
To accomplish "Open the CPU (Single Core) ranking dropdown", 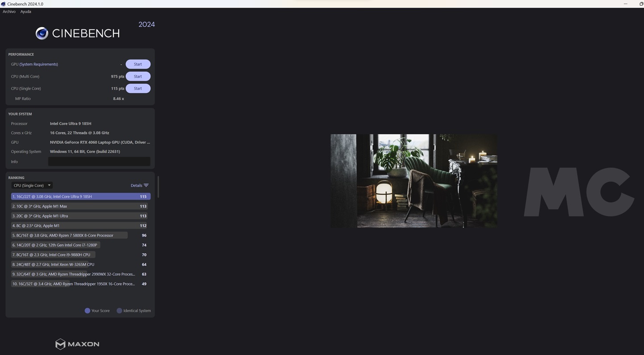I will coord(32,185).
